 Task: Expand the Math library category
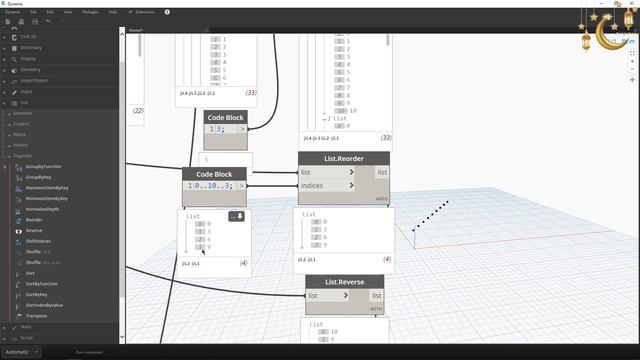(x=4, y=327)
